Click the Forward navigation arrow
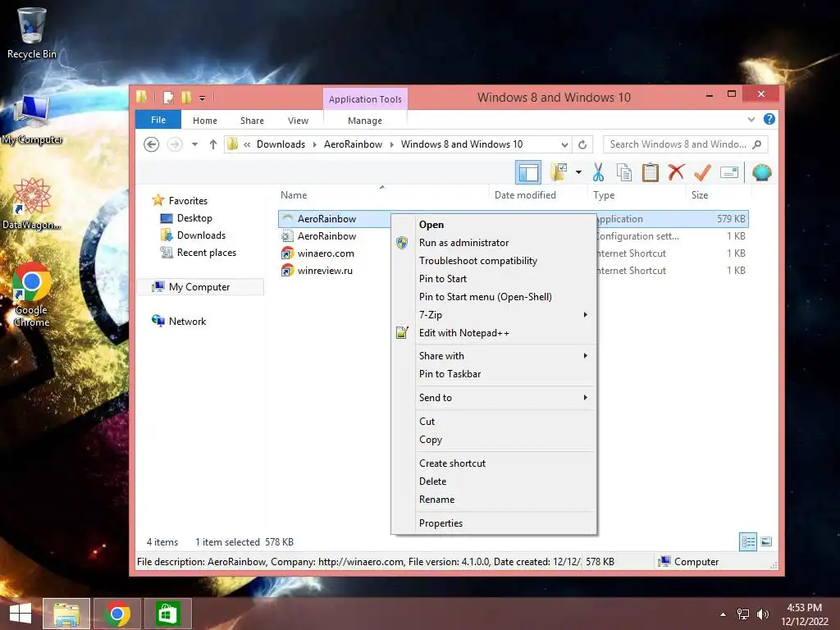840x630 pixels. [x=175, y=144]
